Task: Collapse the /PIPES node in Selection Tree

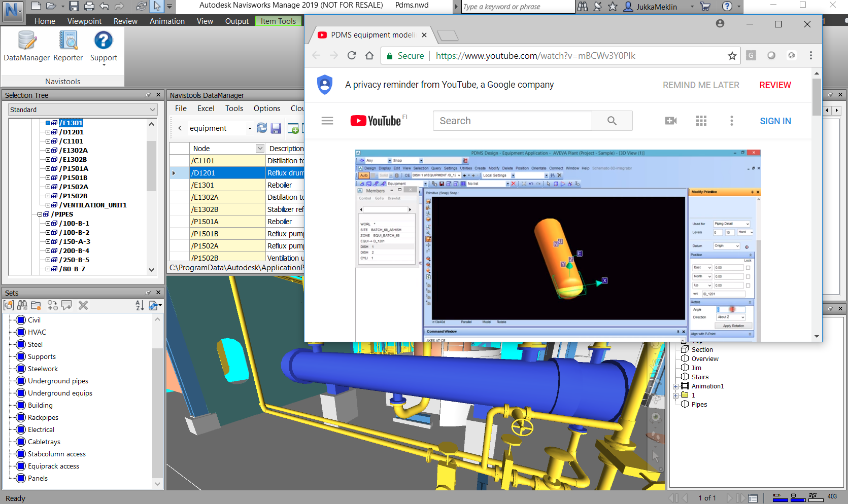Action: tap(40, 214)
